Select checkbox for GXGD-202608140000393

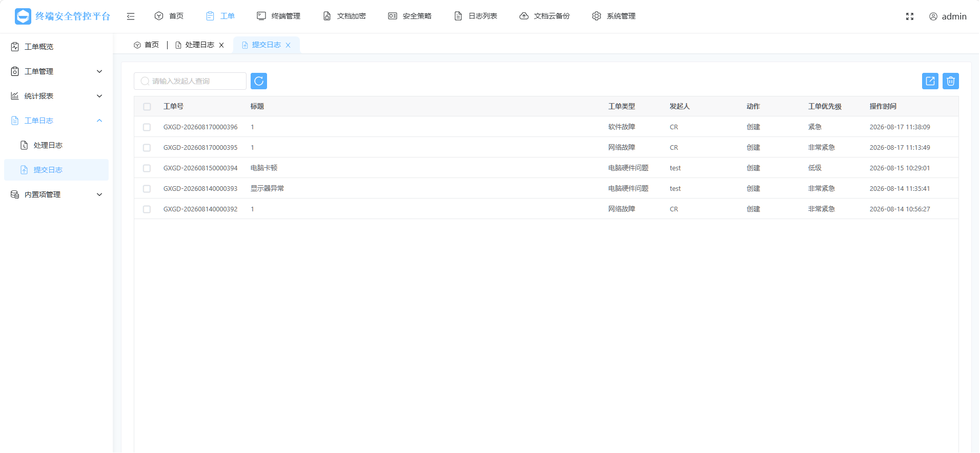(x=147, y=189)
